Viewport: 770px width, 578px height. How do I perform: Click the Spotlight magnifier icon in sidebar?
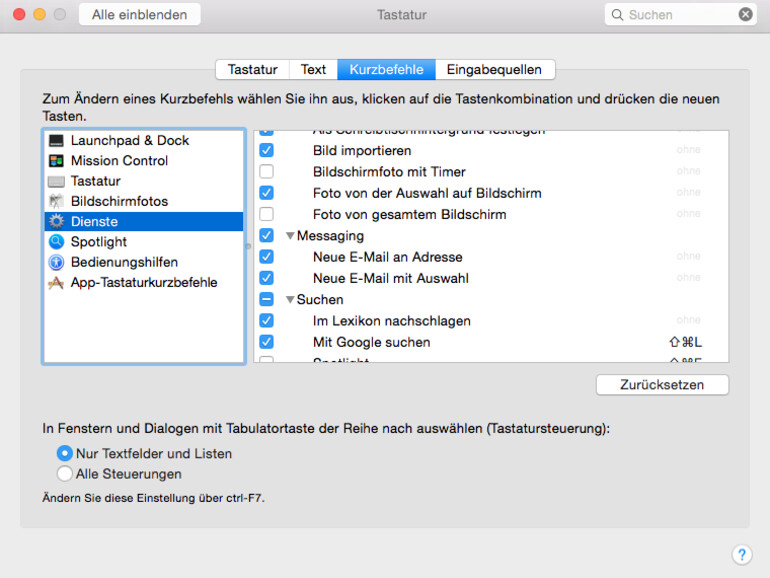click(x=56, y=242)
